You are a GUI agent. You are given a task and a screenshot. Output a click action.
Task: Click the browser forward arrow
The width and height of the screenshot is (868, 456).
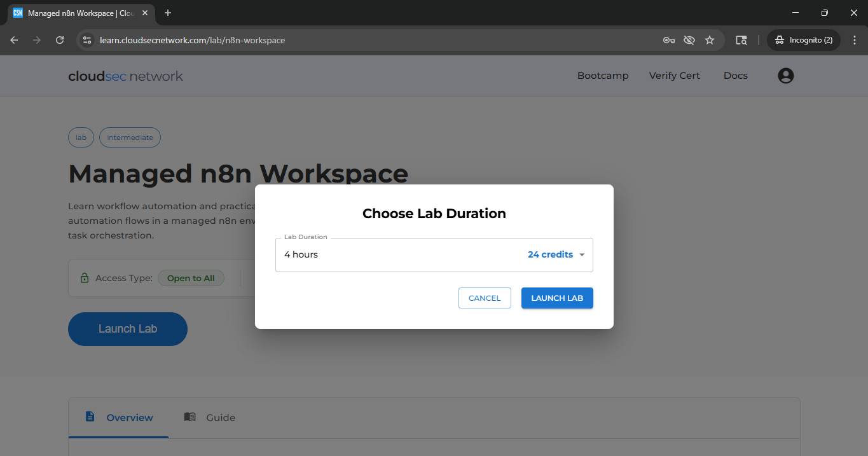[x=37, y=40]
